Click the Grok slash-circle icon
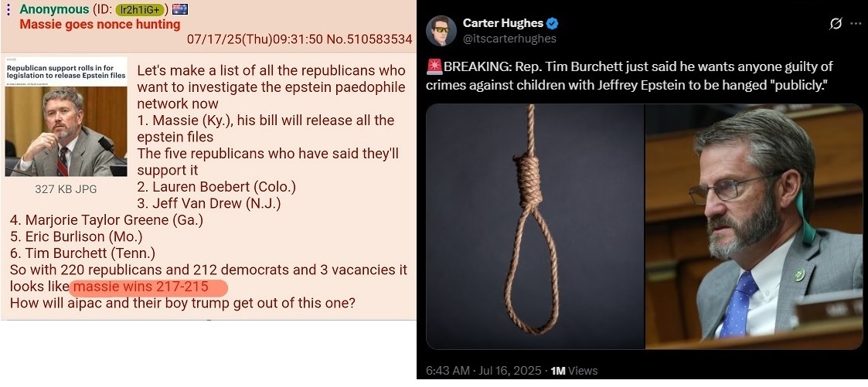868x387 pixels. tap(836, 23)
